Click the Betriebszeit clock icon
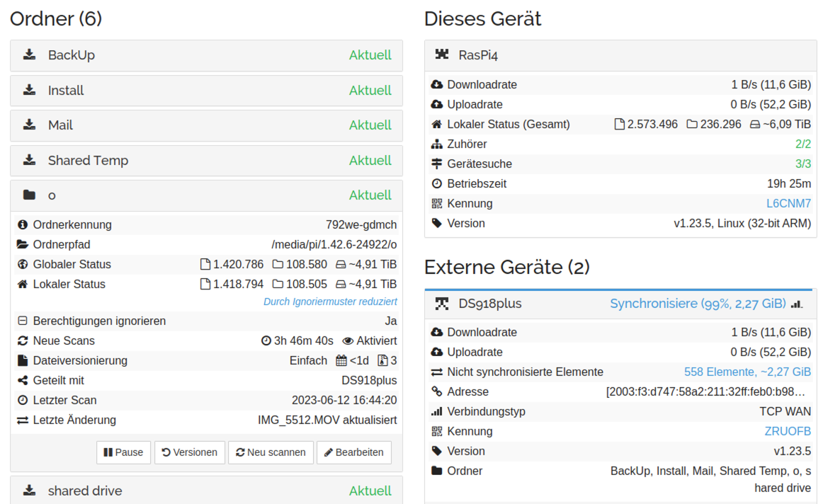823x504 pixels. 437,183
